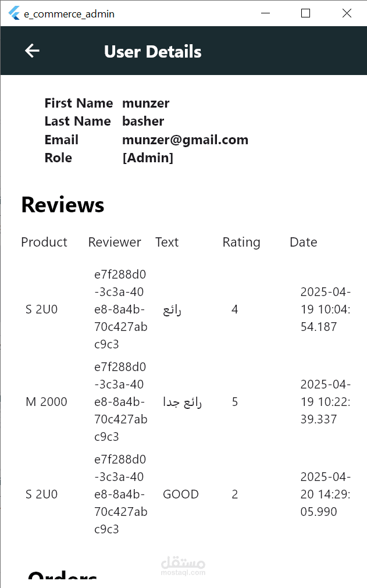Select the Rating column header
367x588 pixels.
[x=241, y=243]
